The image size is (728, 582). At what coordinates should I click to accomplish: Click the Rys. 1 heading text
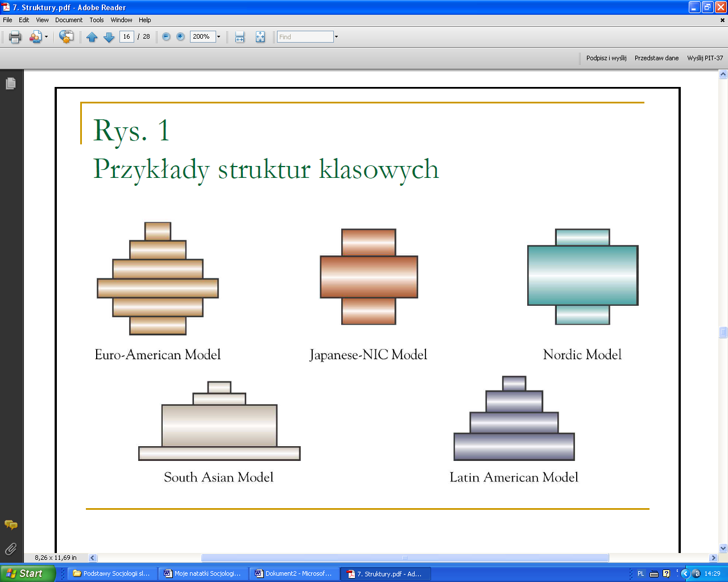pyautogui.click(x=131, y=130)
